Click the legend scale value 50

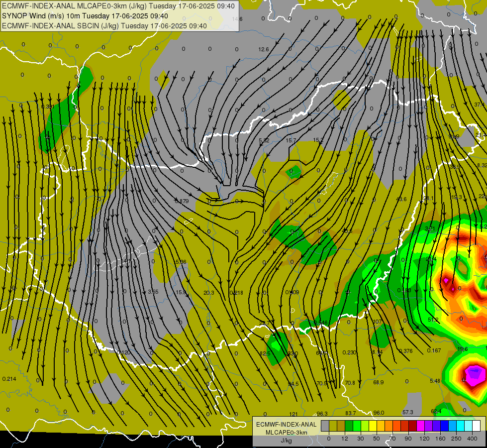376,439
